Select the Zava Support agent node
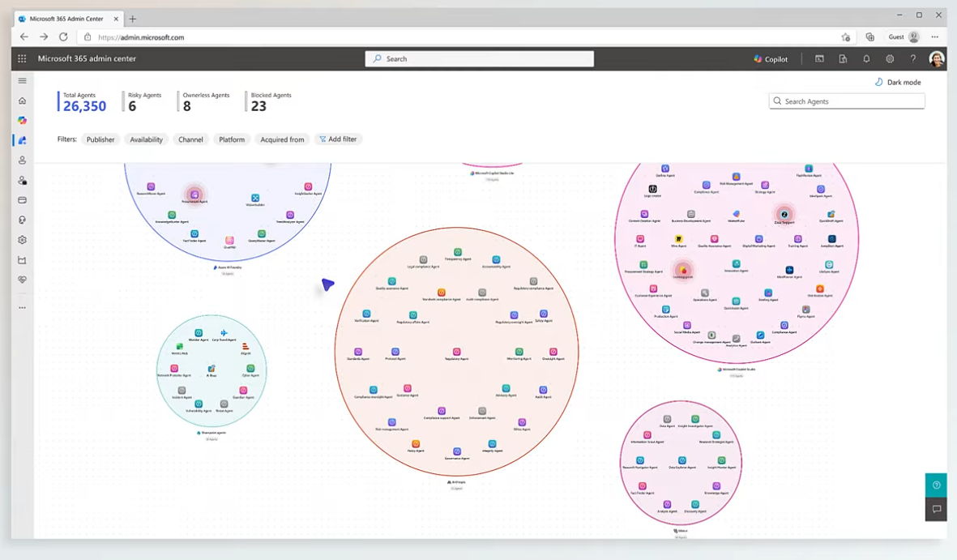 pyautogui.click(x=784, y=215)
